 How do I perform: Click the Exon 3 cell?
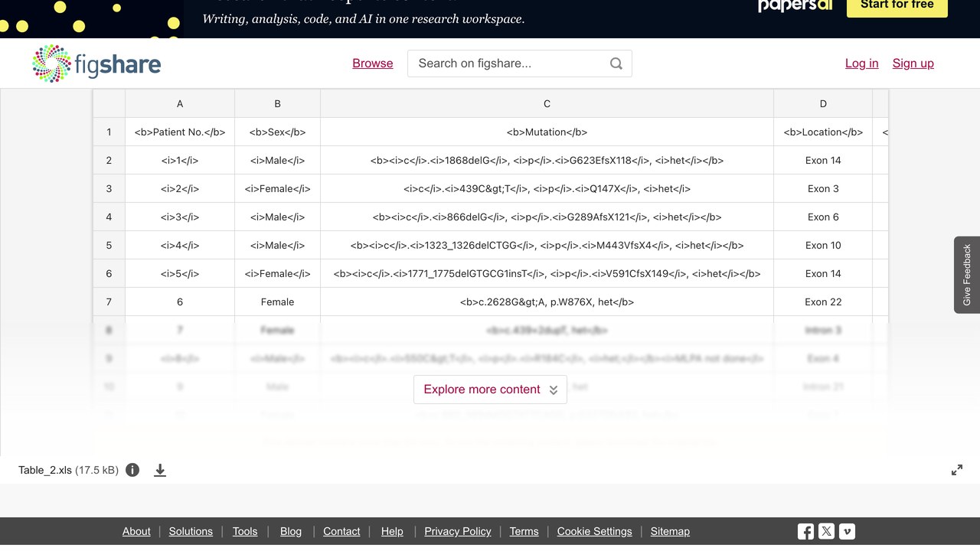[823, 188]
